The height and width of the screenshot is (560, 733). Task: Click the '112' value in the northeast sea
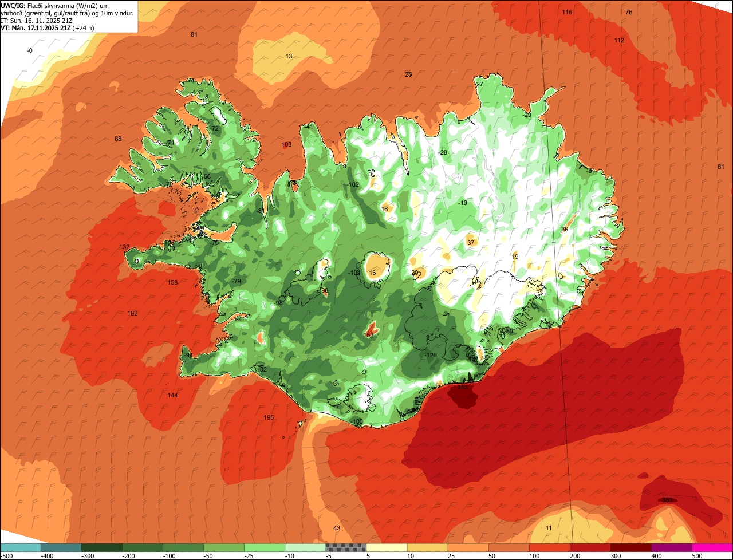click(x=619, y=40)
